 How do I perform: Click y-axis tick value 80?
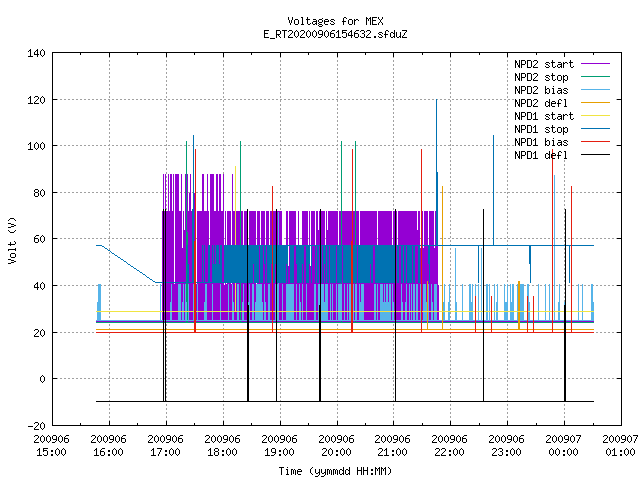coord(39,193)
